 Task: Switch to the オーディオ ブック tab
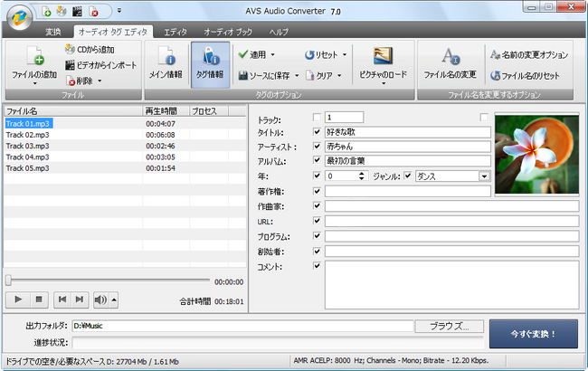tap(228, 32)
